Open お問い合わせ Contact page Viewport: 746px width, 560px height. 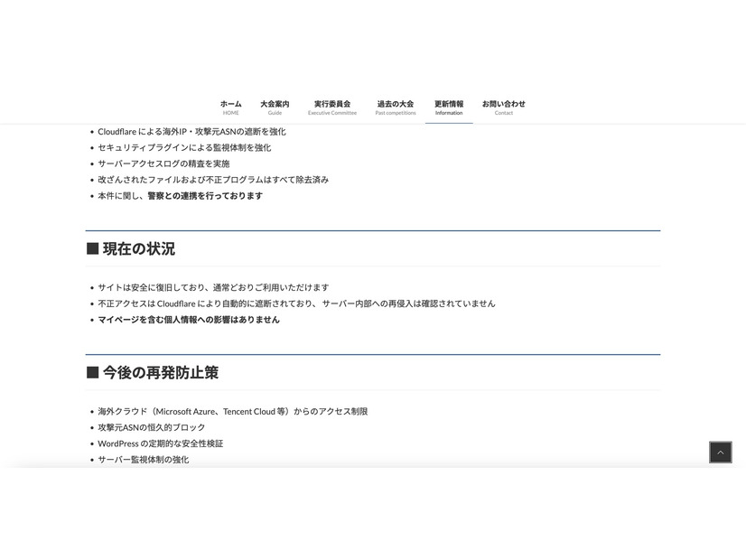(x=503, y=107)
